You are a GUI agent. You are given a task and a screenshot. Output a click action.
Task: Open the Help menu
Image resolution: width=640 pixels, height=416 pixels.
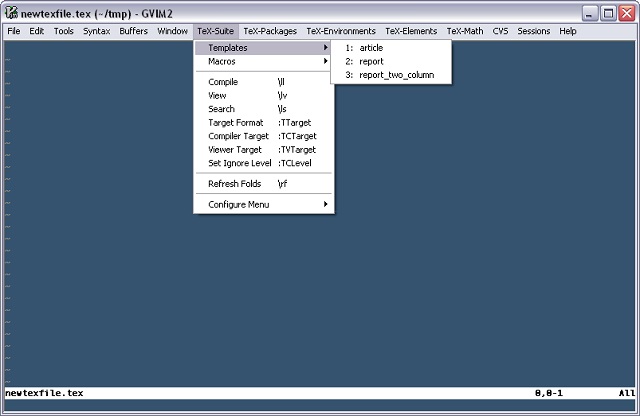(x=568, y=31)
